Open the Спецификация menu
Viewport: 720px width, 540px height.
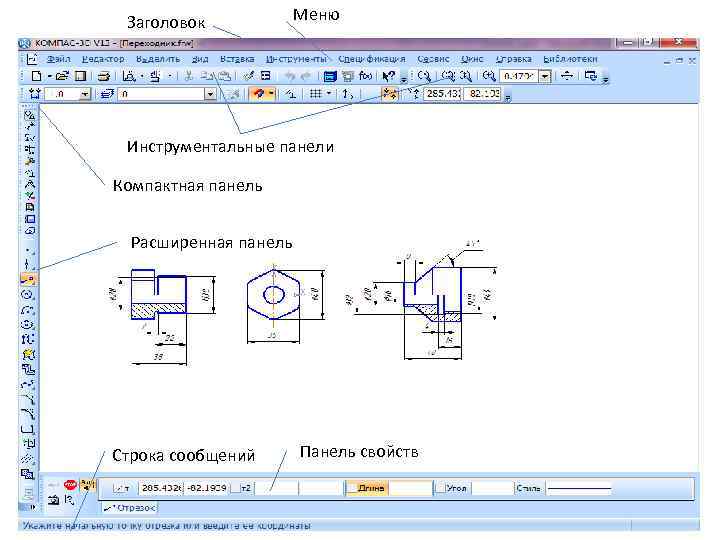tap(372, 59)
